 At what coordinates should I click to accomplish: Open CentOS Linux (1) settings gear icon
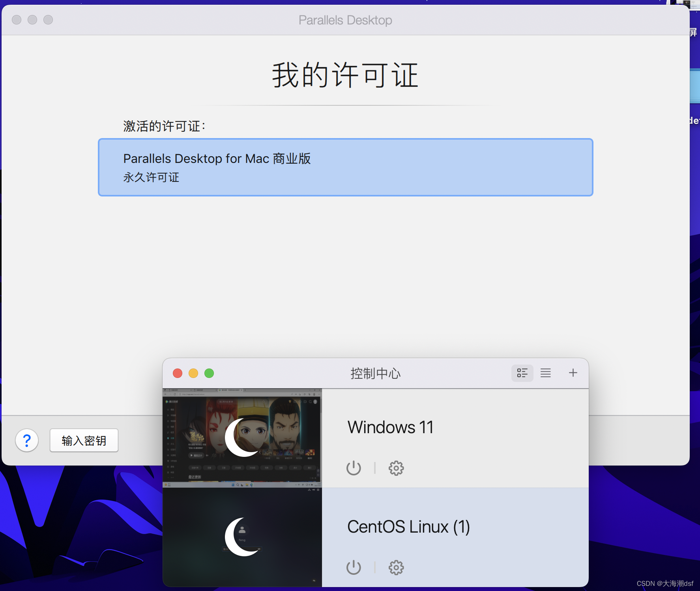396,567
